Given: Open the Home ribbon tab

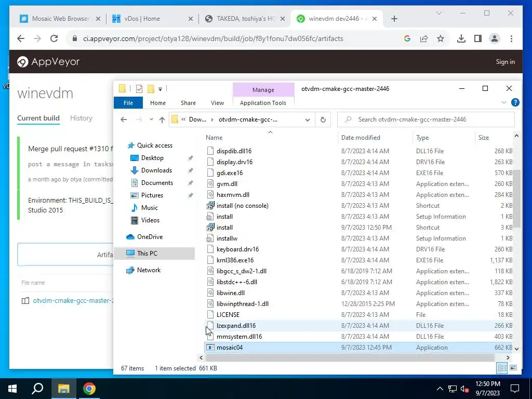Looking at the screenshot, I should click(158, 103).
